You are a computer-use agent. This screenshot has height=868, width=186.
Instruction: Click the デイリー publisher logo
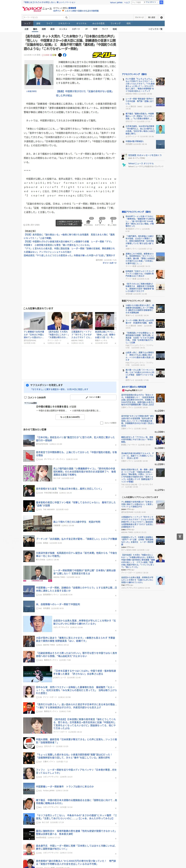104,55
